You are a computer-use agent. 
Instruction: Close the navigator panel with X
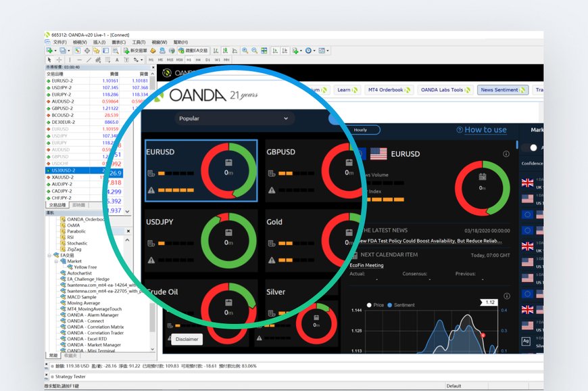click(128, 231)
